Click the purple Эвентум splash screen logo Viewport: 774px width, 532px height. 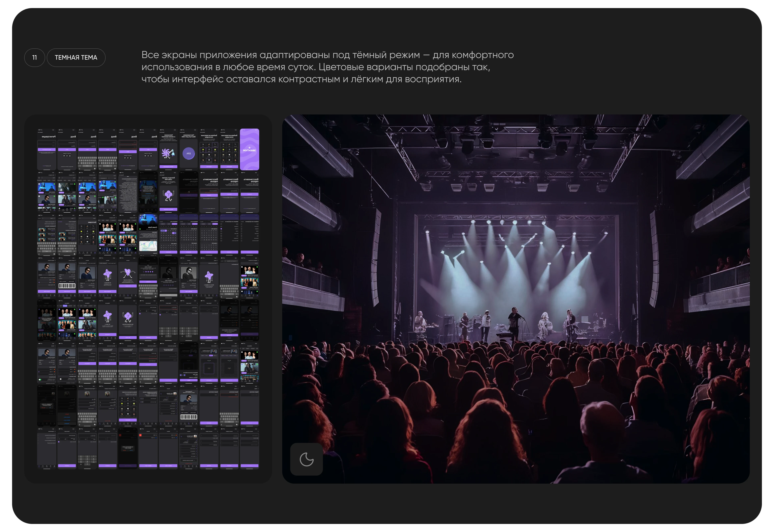[x=249, y=149]
